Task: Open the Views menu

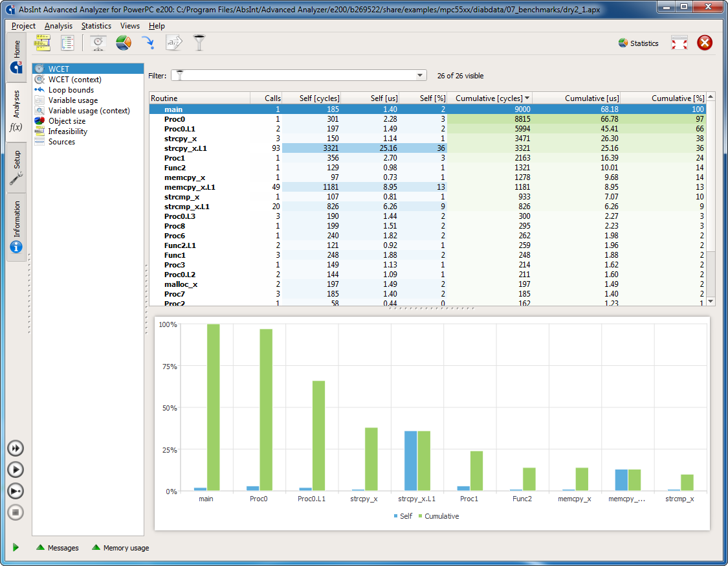Action: click(x=129, y=26)
